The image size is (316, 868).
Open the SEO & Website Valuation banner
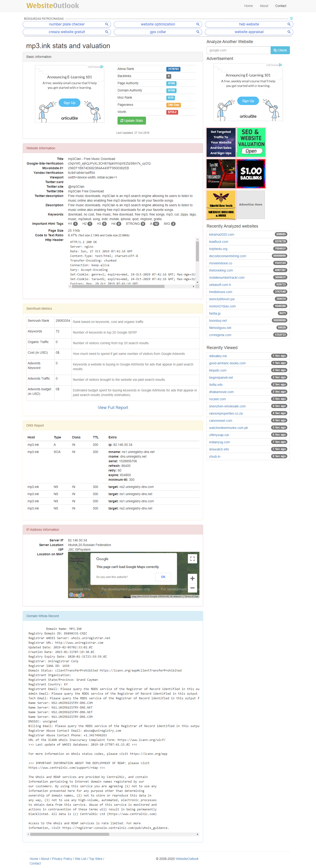pos(251,143)
